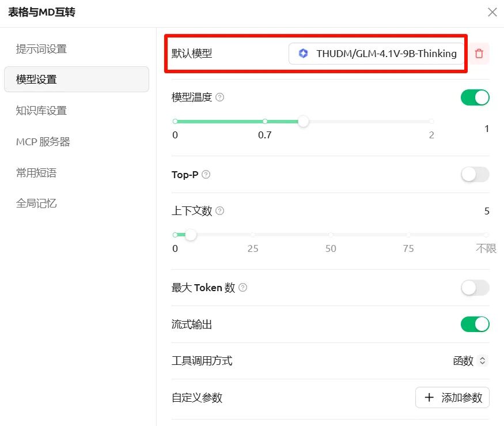Disable the 模型温度 toggle
Image resolution: width=504 pixels, height=426 pixels.
tap(475, 97)
